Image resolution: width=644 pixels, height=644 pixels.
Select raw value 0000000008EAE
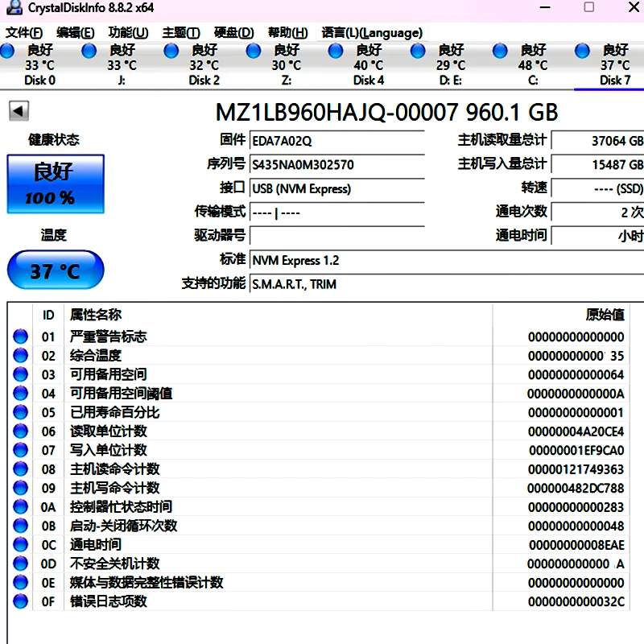click(x=576, y=545)
